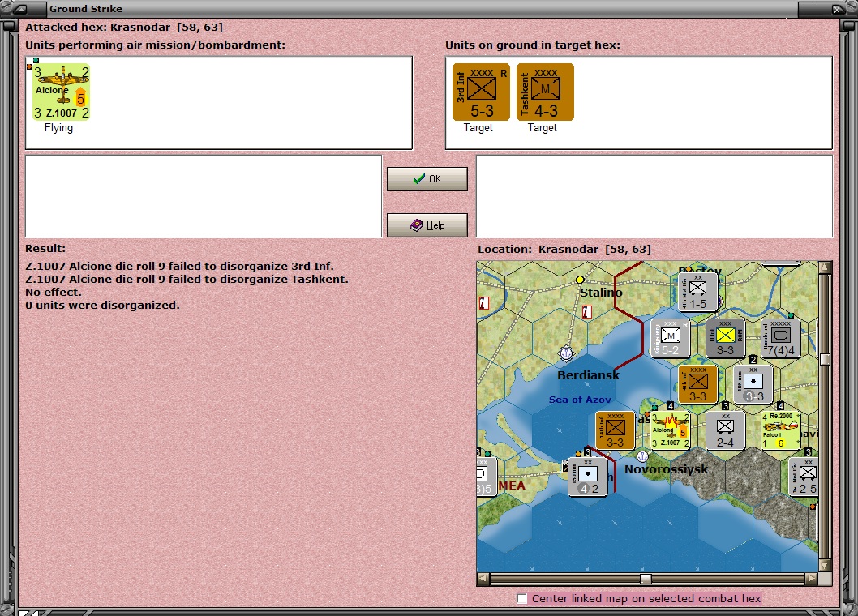Click the orange 3-3 unit east of Sea of Azov
This screenshot has height=616, width=858.
click(x=697, y=384)
